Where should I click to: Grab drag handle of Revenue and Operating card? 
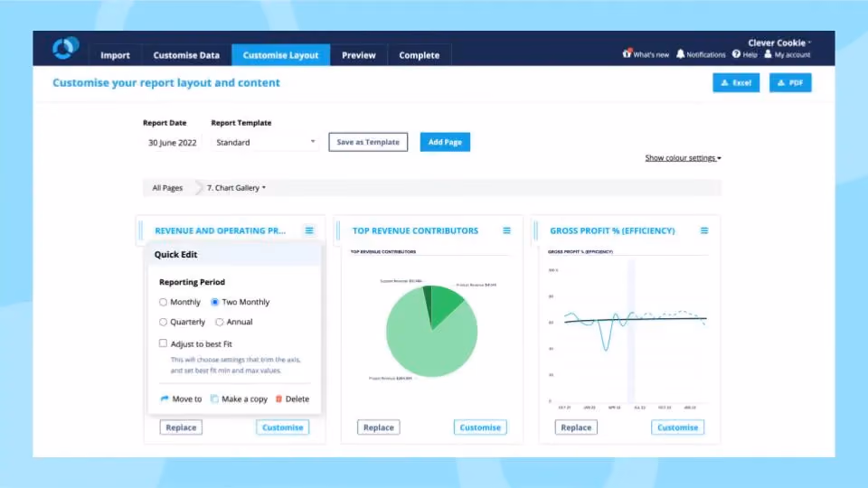tap(141, 230)
